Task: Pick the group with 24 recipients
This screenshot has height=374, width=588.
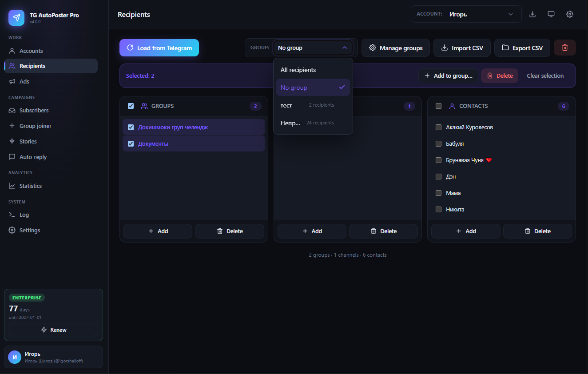Action: [x=313, y=123]
